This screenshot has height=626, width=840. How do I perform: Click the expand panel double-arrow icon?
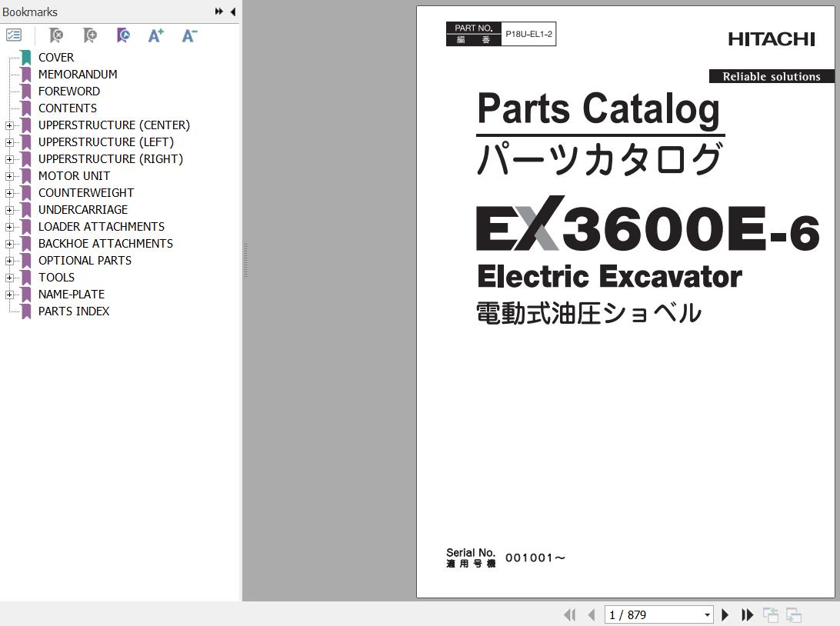[218, 12]
